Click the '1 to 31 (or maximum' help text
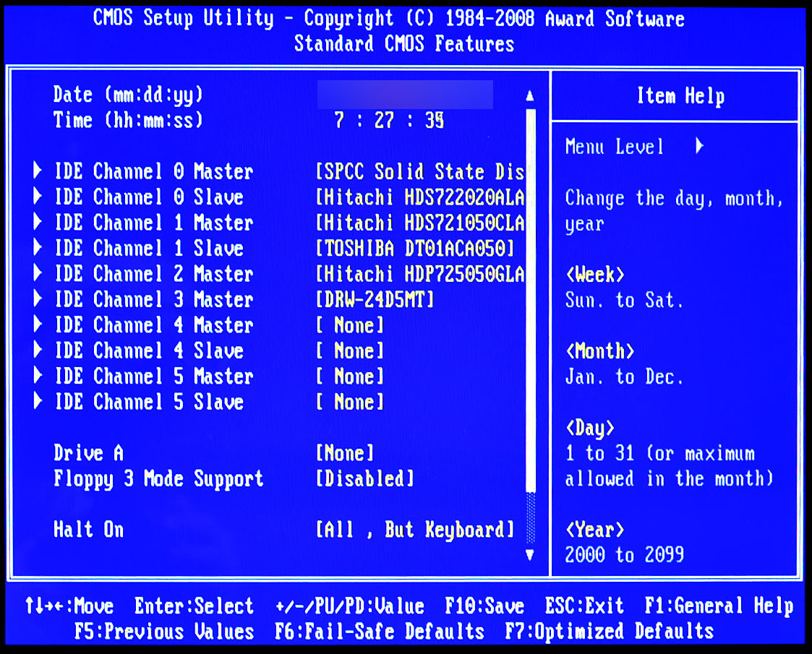812x654 pixels. point(659,454)
